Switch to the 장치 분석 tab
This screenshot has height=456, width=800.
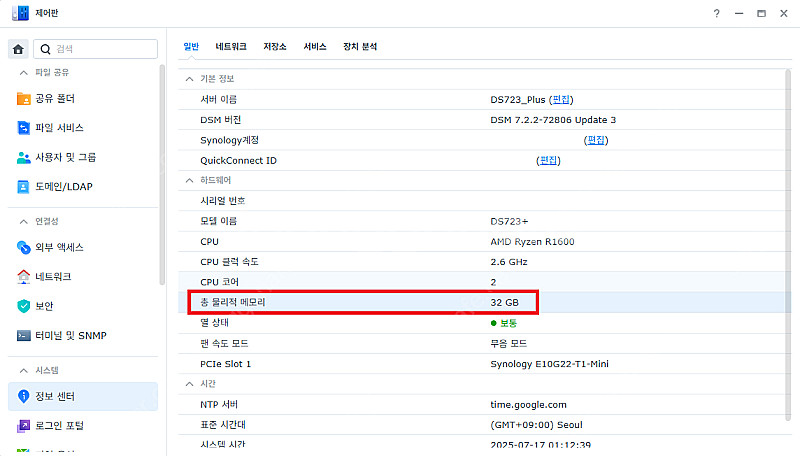[360, 47]
